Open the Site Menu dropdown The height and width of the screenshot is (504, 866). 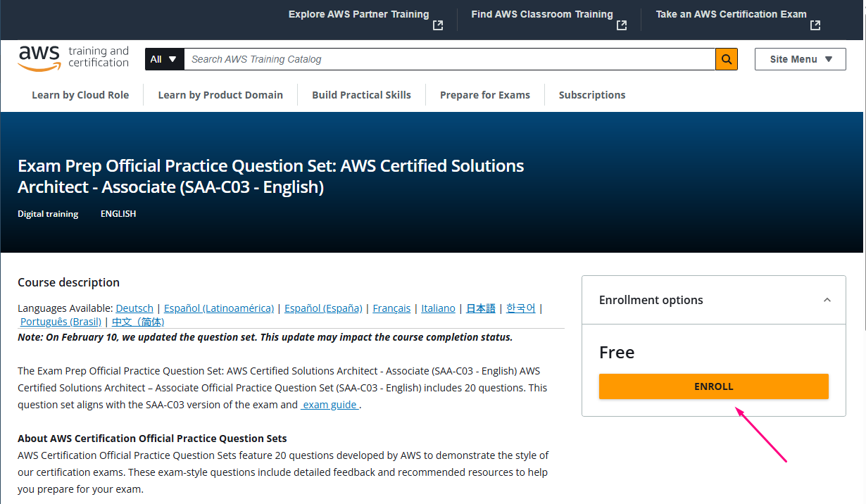pyautogui.click(x=801, y=59)
